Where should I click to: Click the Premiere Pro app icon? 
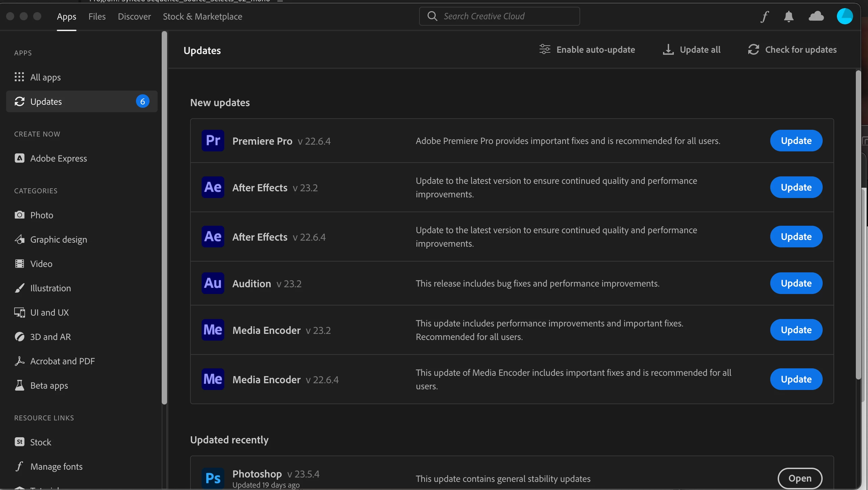213,141
